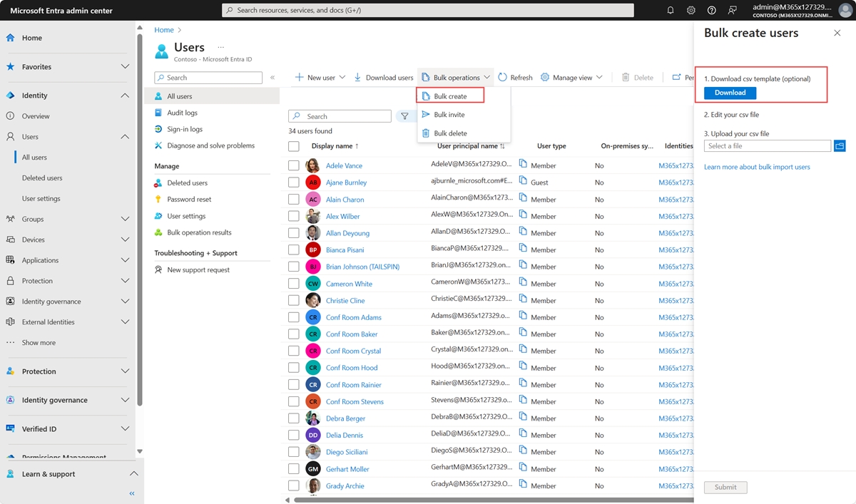Open the settings gear icon

coord(691,10)
